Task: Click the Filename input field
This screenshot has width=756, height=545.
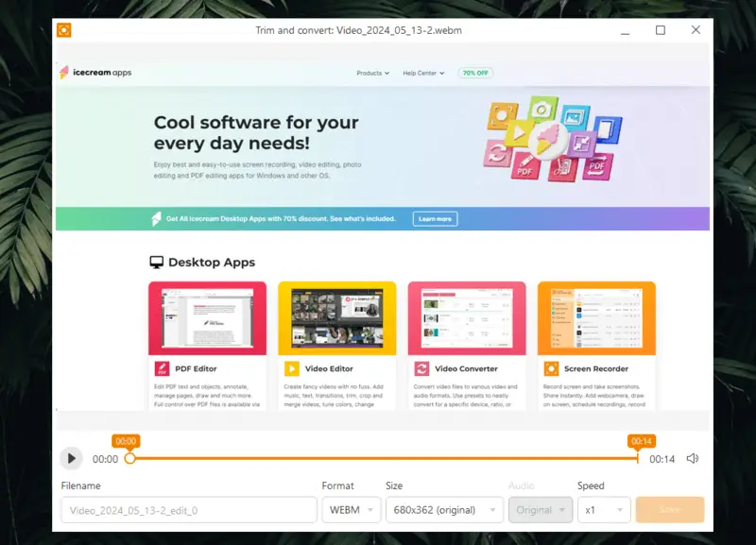Action: click(x=189, y=510)
